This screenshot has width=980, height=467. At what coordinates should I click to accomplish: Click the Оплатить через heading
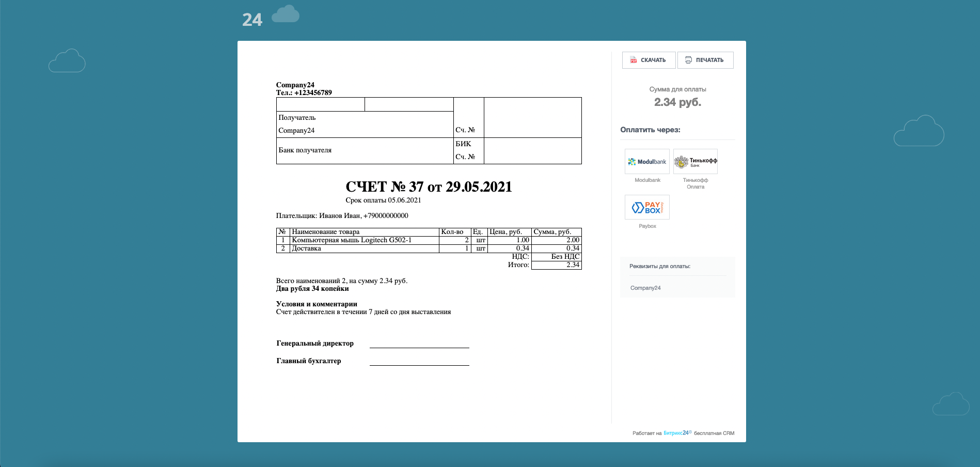click(650, 130)
